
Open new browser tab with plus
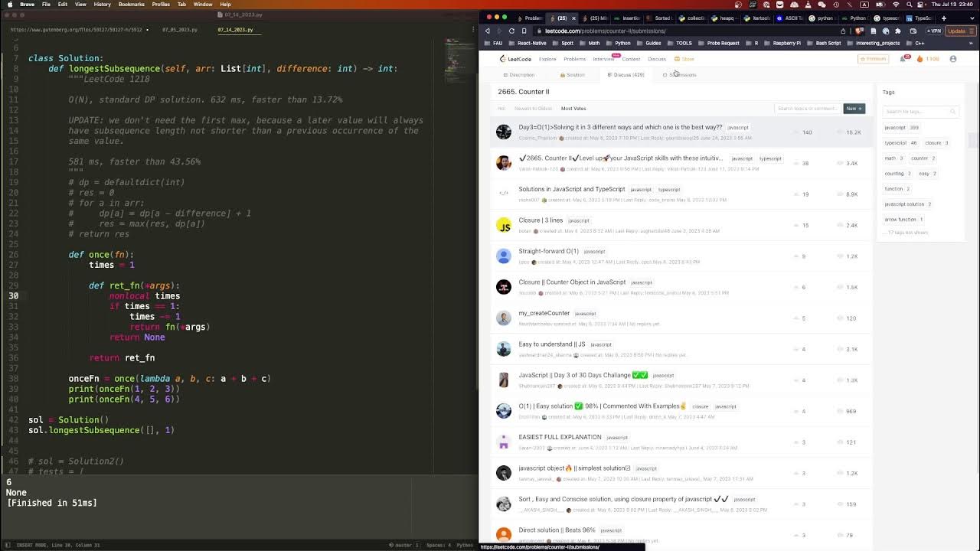coord(943,18)
